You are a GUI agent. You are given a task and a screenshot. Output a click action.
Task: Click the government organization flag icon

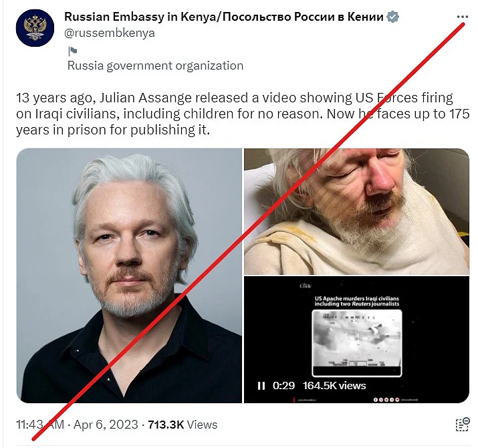73,51
